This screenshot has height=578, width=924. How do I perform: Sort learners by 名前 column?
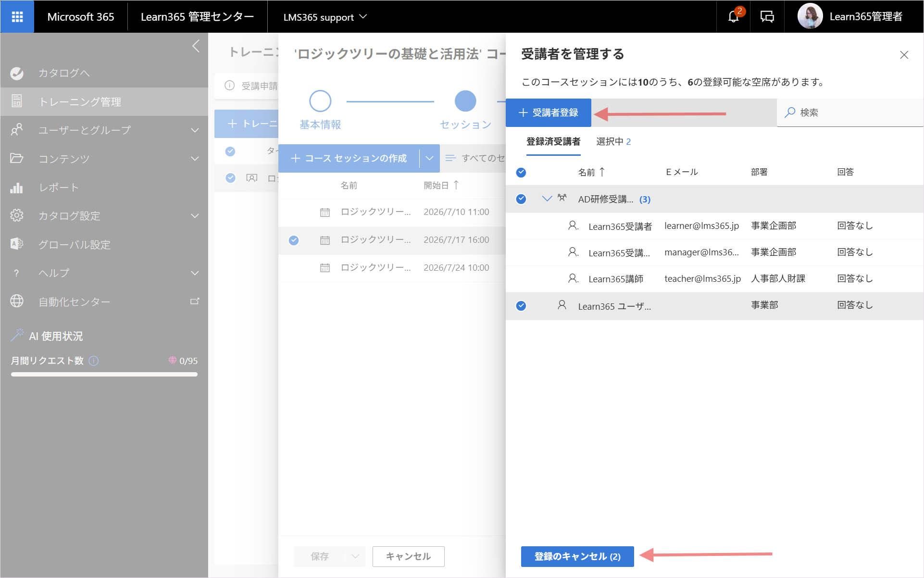click(x=591, y=172)
